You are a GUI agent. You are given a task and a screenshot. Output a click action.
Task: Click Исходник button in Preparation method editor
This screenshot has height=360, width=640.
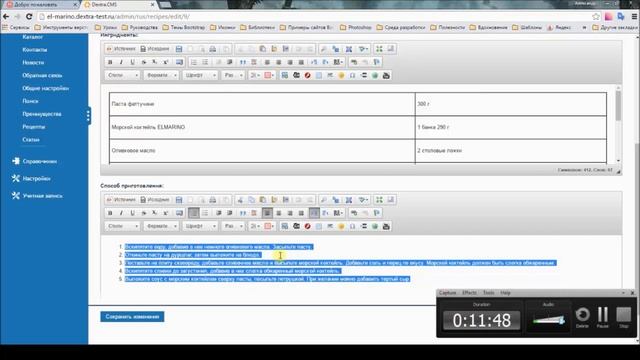pos(155,200)
